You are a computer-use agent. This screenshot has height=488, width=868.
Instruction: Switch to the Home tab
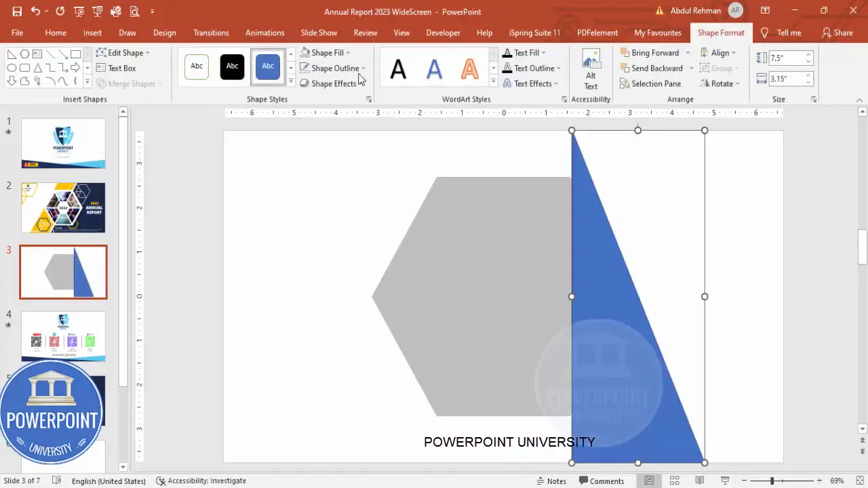pyautogui.click(x=56, y=33)
